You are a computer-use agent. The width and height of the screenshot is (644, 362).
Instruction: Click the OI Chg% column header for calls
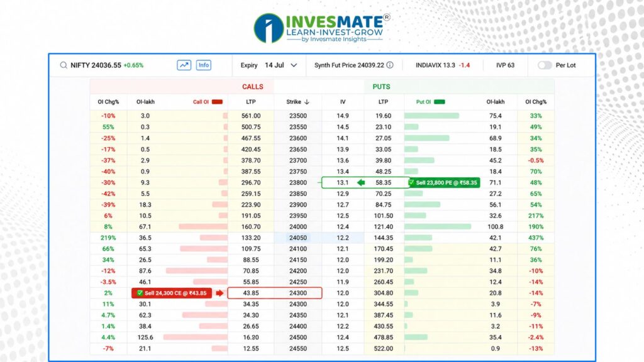point(108,102)
